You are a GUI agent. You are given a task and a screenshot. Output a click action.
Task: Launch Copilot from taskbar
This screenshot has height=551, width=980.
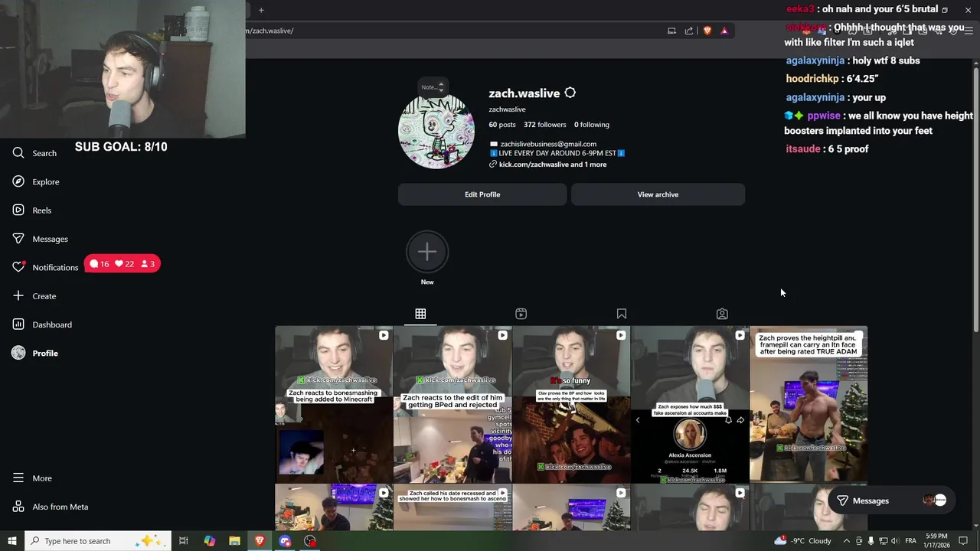click(x=209, y=541)
